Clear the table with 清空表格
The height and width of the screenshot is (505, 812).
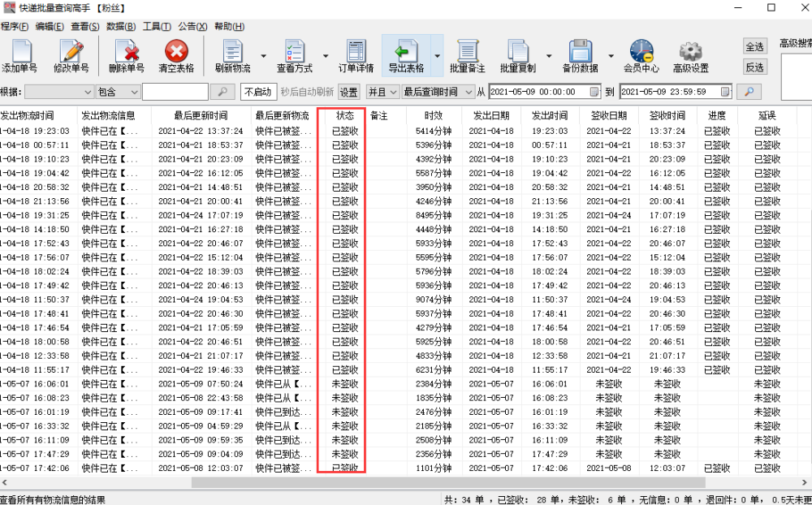pyautogui.click(x=176, y=56)
